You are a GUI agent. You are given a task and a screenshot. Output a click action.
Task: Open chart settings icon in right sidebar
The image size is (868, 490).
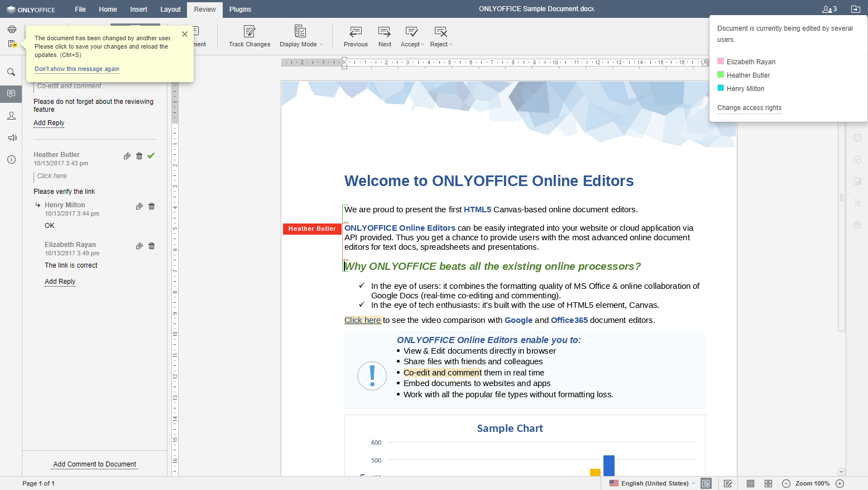pos(857,181)
